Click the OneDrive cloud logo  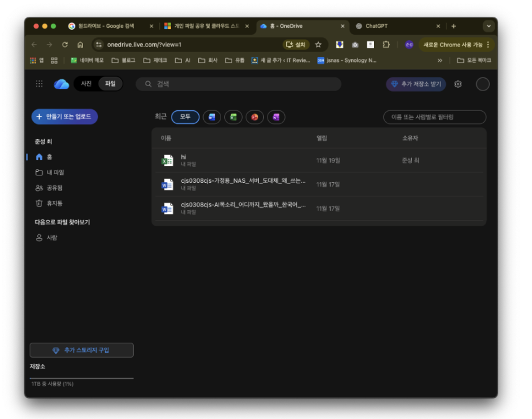[61, 84]
